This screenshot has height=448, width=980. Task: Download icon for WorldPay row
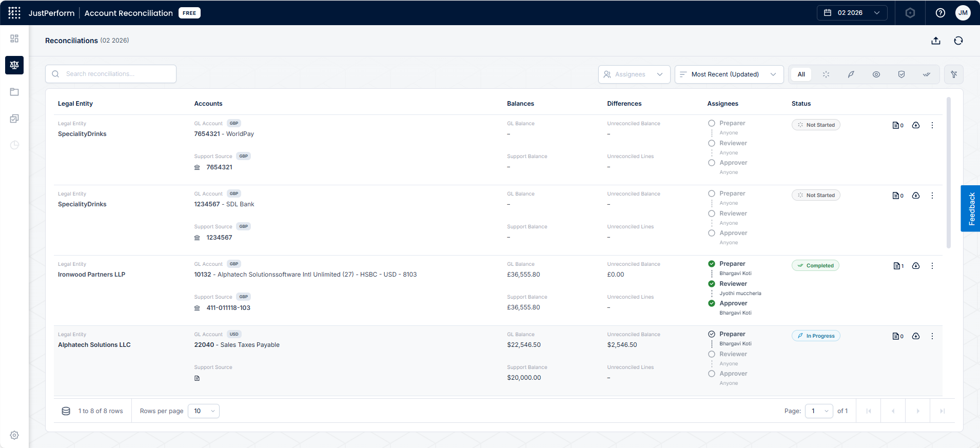coord(916,125)
